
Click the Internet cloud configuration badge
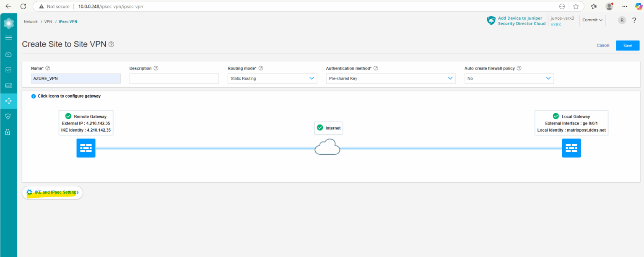[x=328, y=128]
